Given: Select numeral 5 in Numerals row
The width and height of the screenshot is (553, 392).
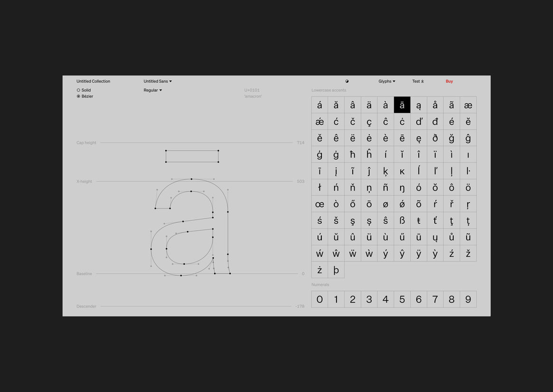Looking at the screenshot, I should point(402,299).
